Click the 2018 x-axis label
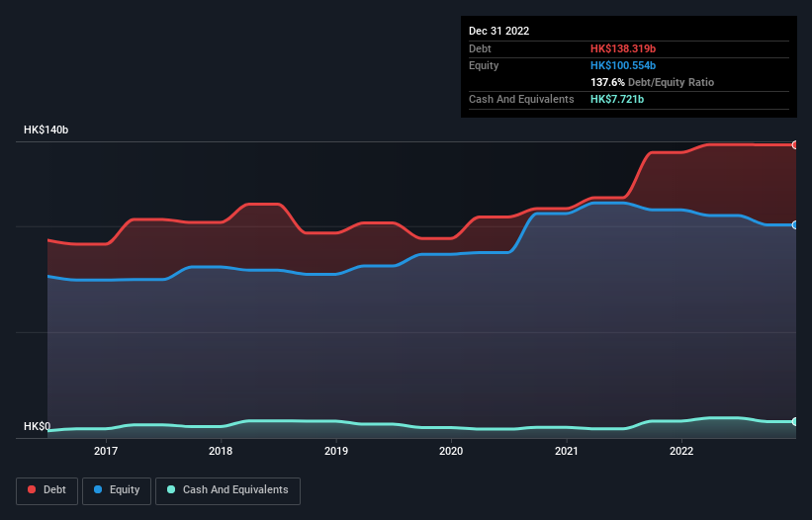 point(221,451)
